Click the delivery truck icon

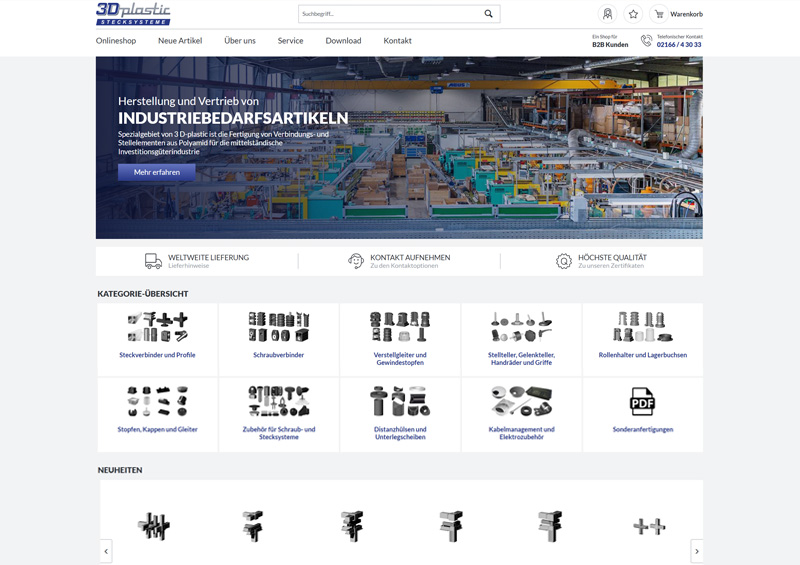[x=153, y=261]
